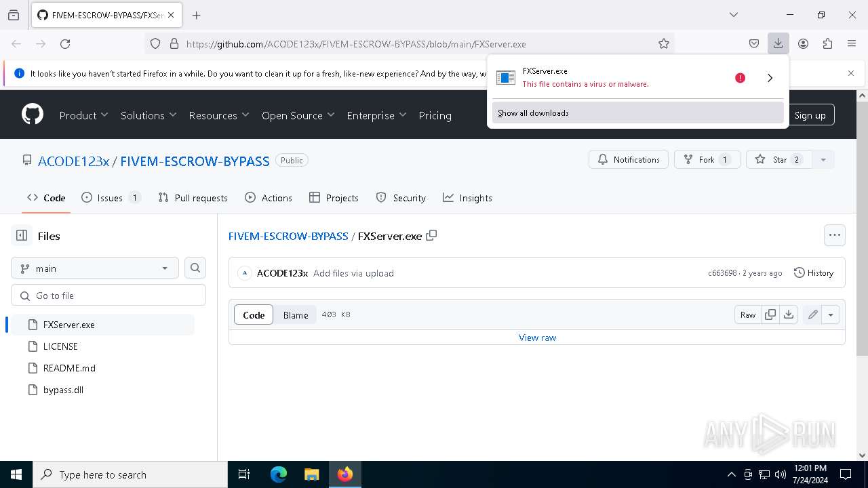Click Notifications button

[629, 160]
